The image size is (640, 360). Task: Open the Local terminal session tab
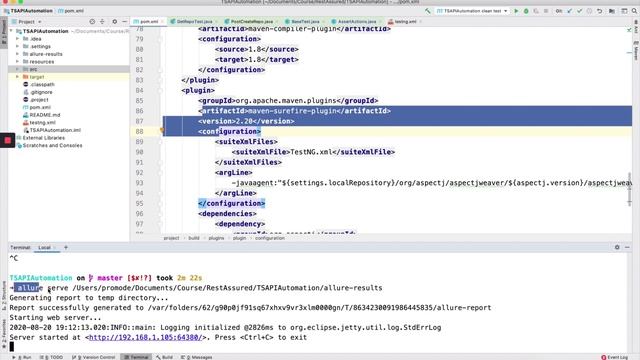[44, 247]
